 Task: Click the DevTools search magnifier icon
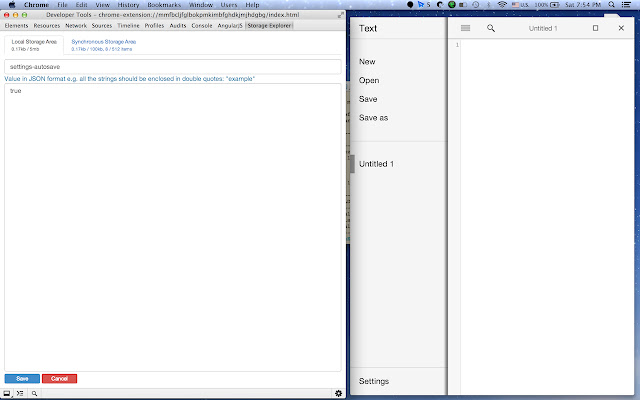click(34, 393)
